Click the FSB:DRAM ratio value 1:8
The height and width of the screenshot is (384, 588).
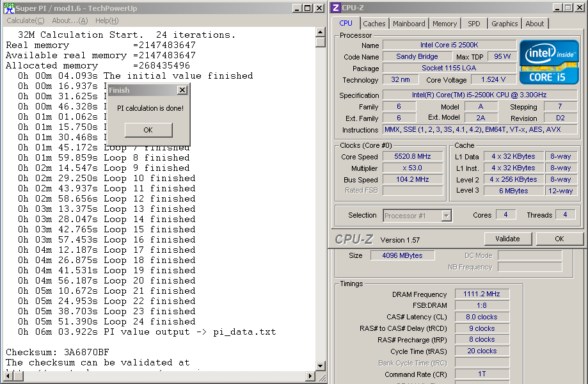(482, 306)
